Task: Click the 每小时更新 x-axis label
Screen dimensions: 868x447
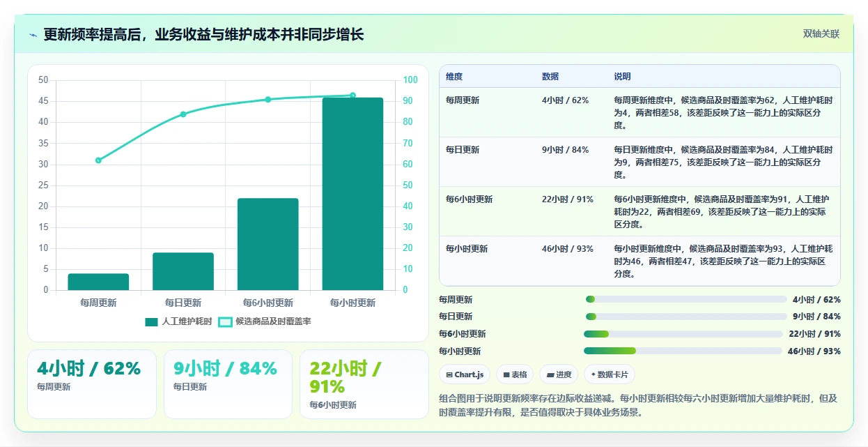Action: pos(352,303)
